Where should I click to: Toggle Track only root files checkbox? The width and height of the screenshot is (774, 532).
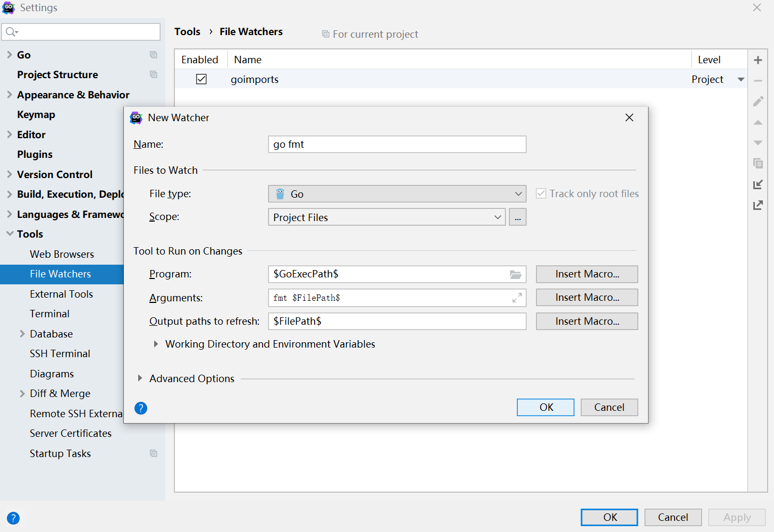pyautogui.click(x=541, y=193)
